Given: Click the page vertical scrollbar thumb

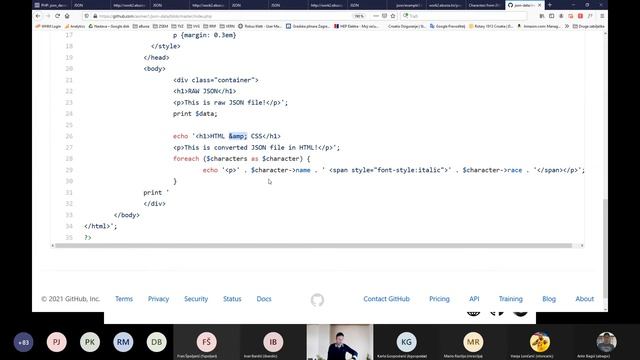Looking at the screenshot, I should (605, 248).
